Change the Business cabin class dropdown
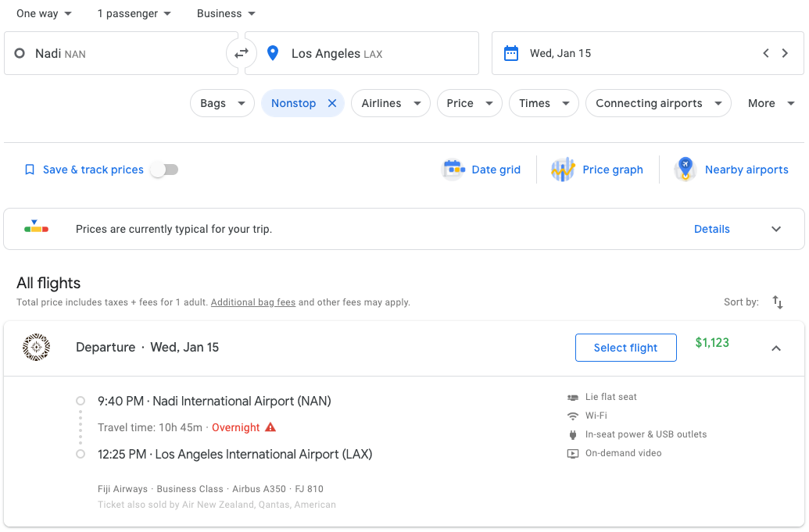 pos(226,13)
